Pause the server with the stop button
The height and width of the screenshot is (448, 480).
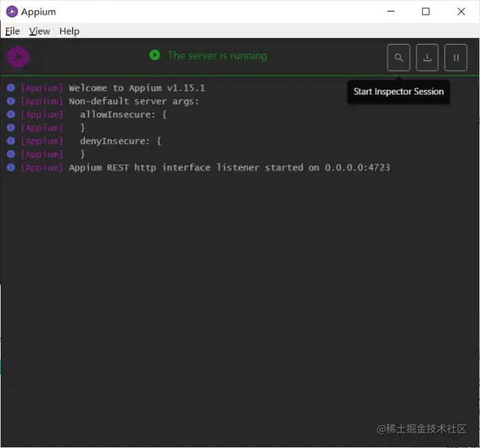(456, 57)
